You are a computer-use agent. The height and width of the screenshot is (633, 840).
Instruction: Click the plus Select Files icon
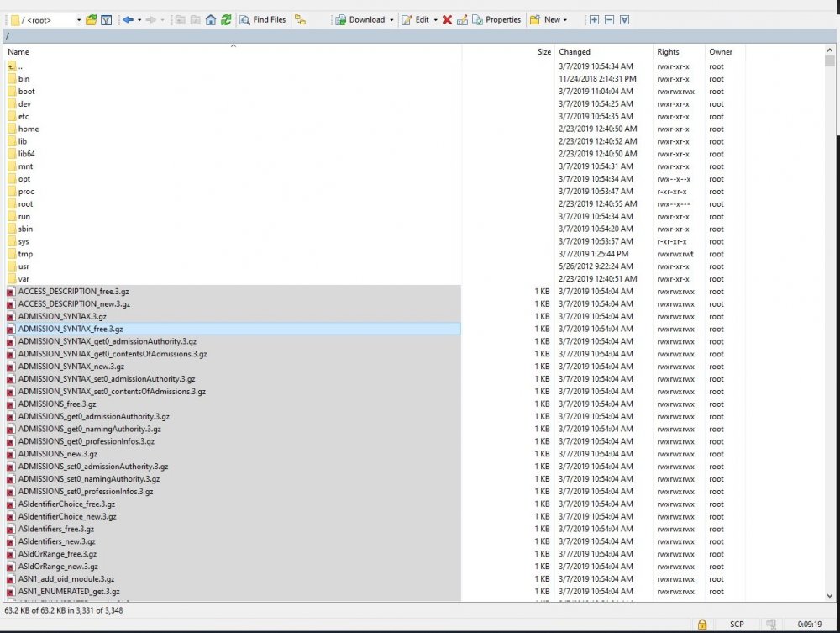tap(594, 20)
